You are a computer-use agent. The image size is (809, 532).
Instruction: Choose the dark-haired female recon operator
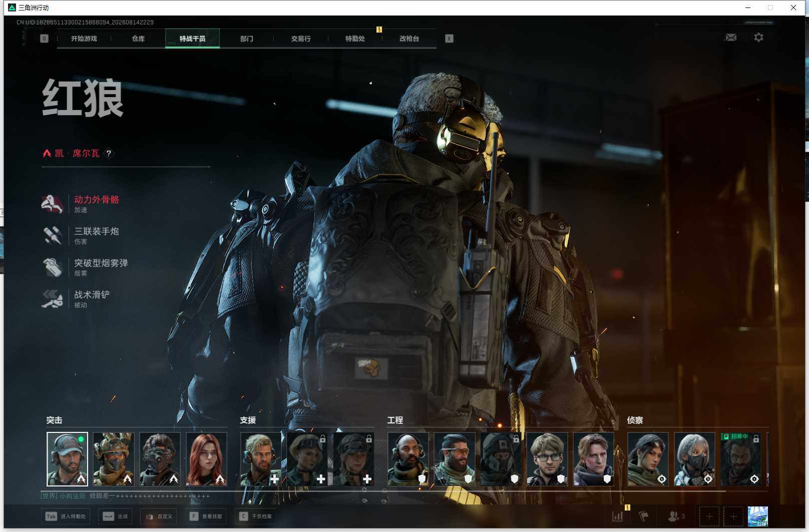(648, 459)
